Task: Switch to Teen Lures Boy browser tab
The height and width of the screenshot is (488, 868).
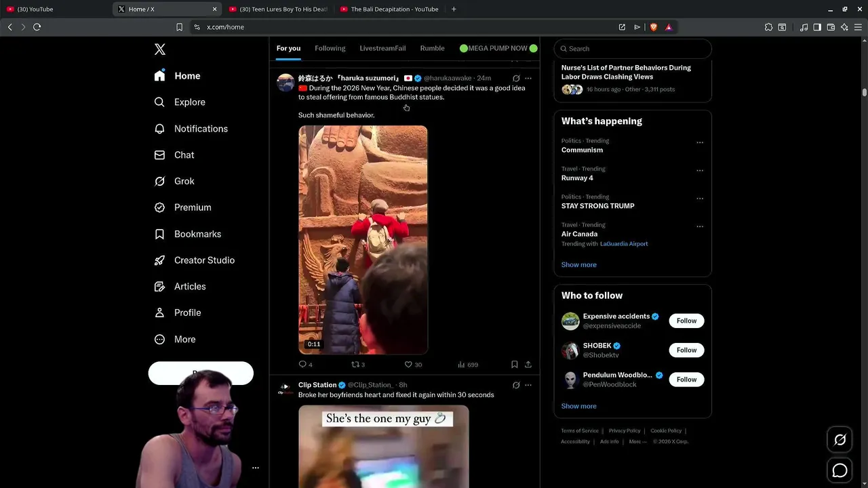Action: click(x=278, y=9)
